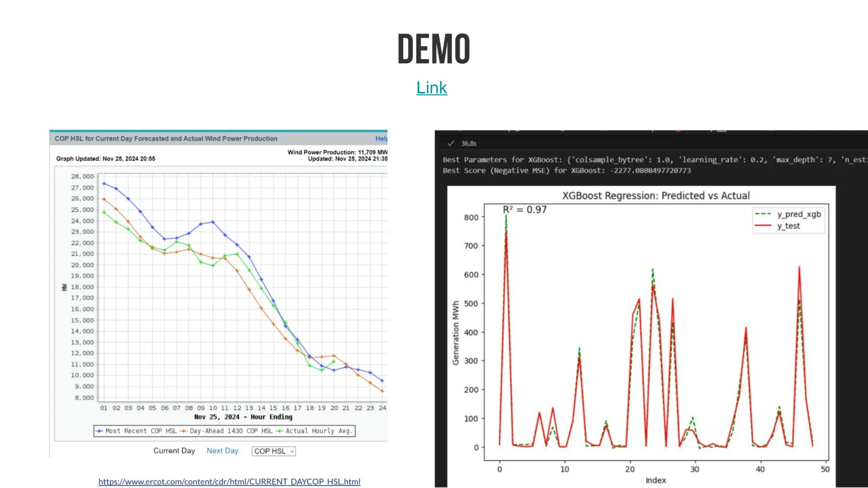
Task: Click the Help link in chart header
Action: click(381, 139)
